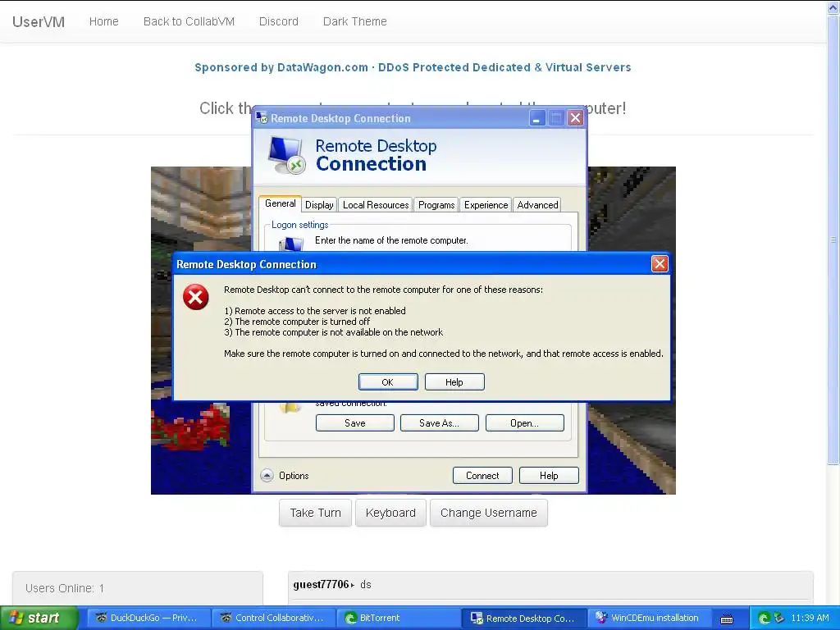Collapse Options with the arrow icon
The height and width of the screenshot is (630, 840).
click(x=267, y=475)
